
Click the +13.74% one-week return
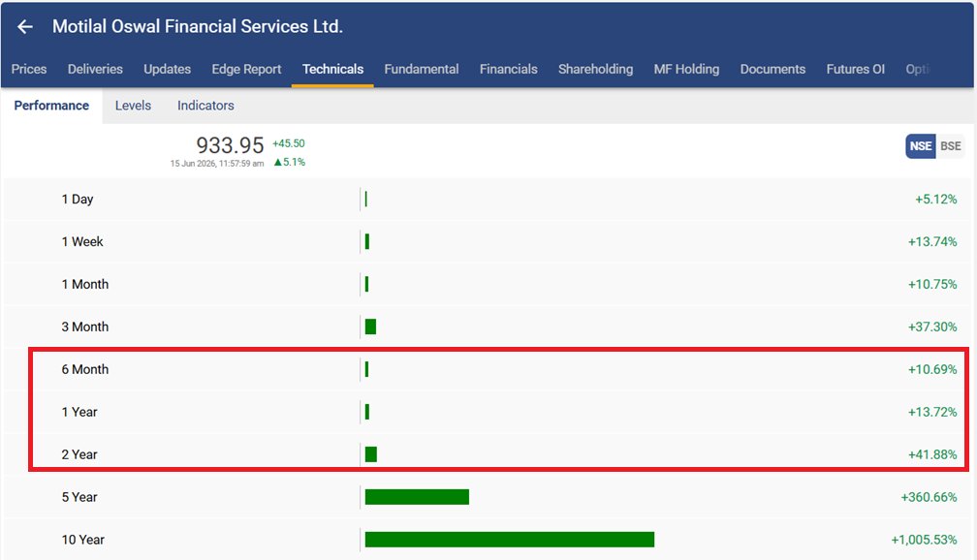932,241
